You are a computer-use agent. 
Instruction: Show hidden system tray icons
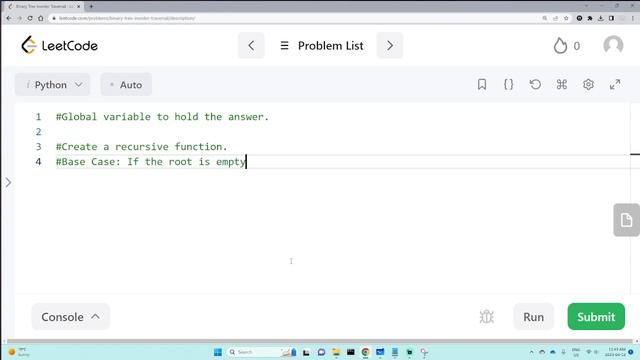click(531, 352)
